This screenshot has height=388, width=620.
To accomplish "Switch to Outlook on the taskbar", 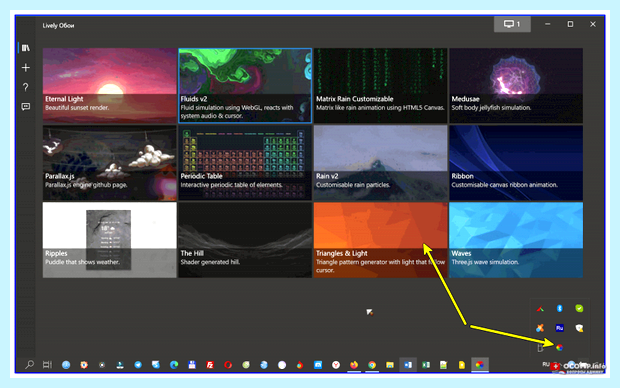I will click(x=408, y=365).
